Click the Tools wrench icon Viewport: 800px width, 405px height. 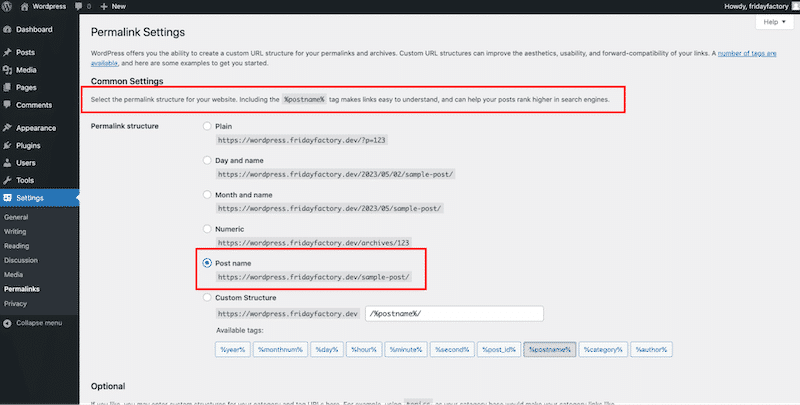[x=8, y=180]
